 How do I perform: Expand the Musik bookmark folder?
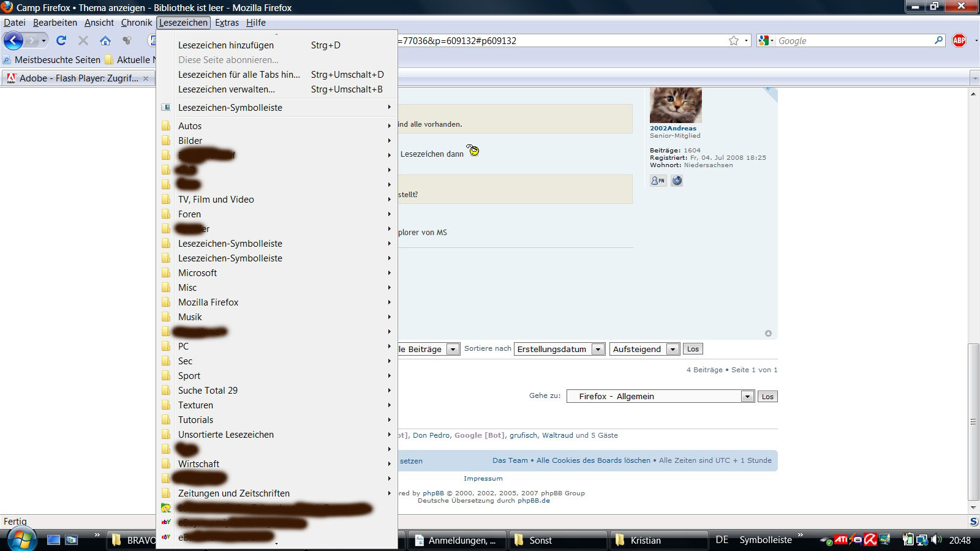click(277, 317)
